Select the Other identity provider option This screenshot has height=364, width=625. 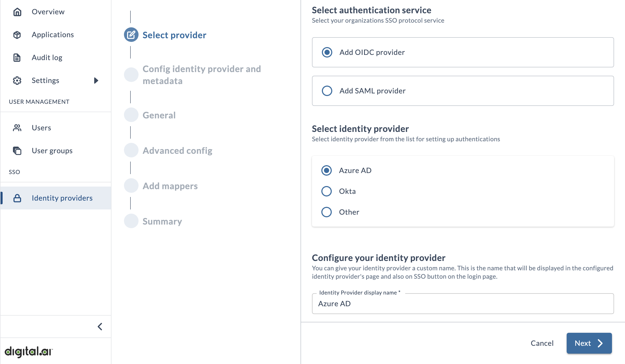[327, 212]
